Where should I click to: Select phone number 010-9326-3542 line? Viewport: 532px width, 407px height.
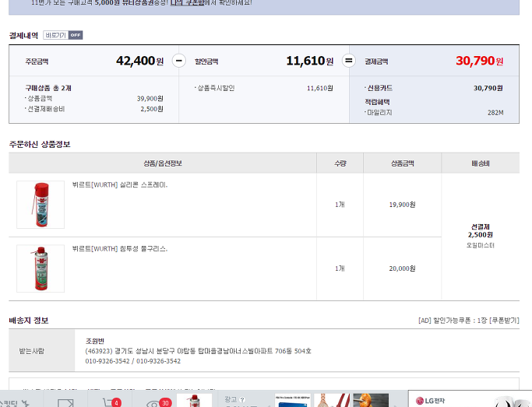point(132,361)
